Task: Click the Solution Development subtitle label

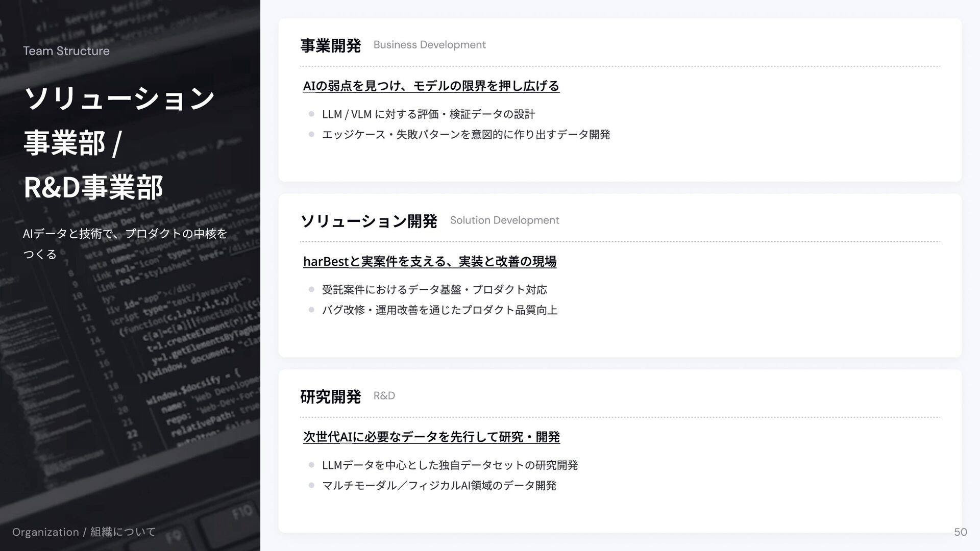Action: [x=504, y=220]
